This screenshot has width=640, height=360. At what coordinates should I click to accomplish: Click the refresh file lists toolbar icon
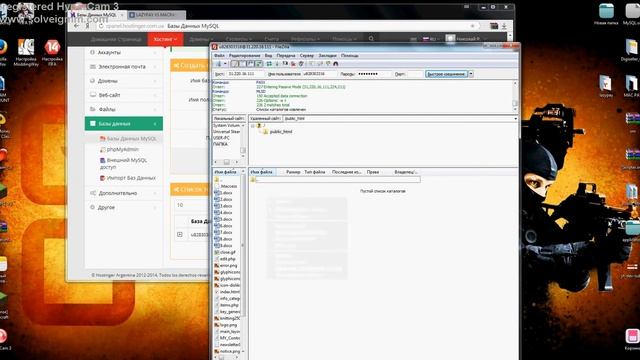(269, 64)
